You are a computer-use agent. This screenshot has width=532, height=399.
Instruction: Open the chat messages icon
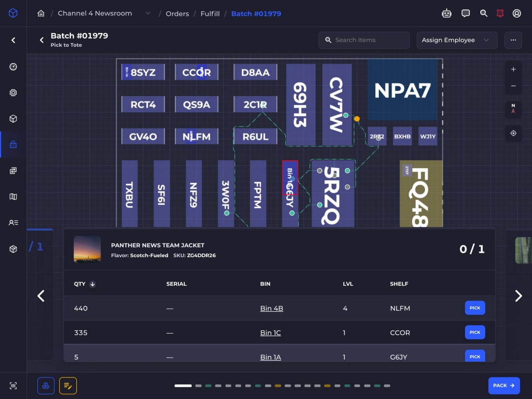(465, 14)
